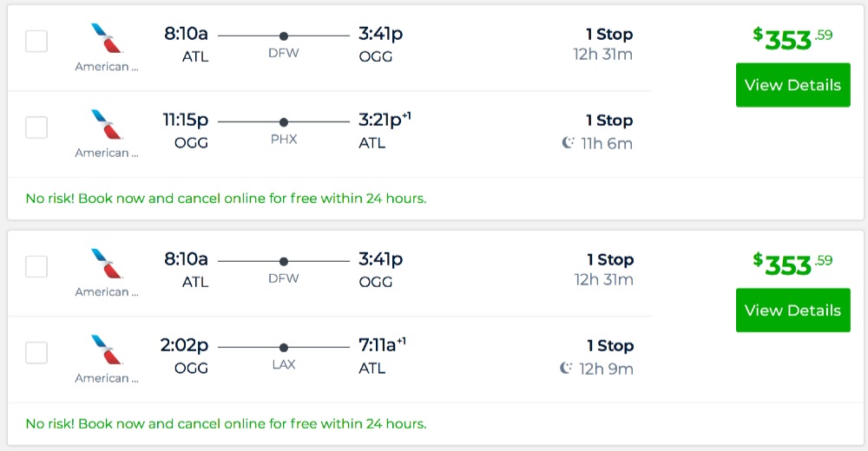This screenshot has width=868, height=451.
Task: Click the 3:21p next-day arrival time
Action: point(379,121)
